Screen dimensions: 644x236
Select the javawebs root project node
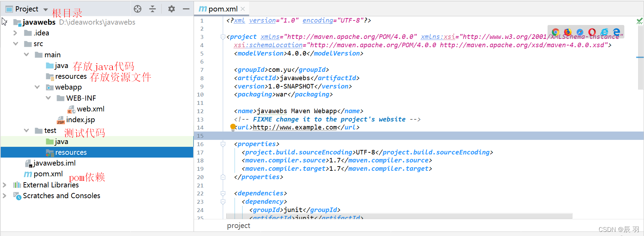tap(39, 22)
